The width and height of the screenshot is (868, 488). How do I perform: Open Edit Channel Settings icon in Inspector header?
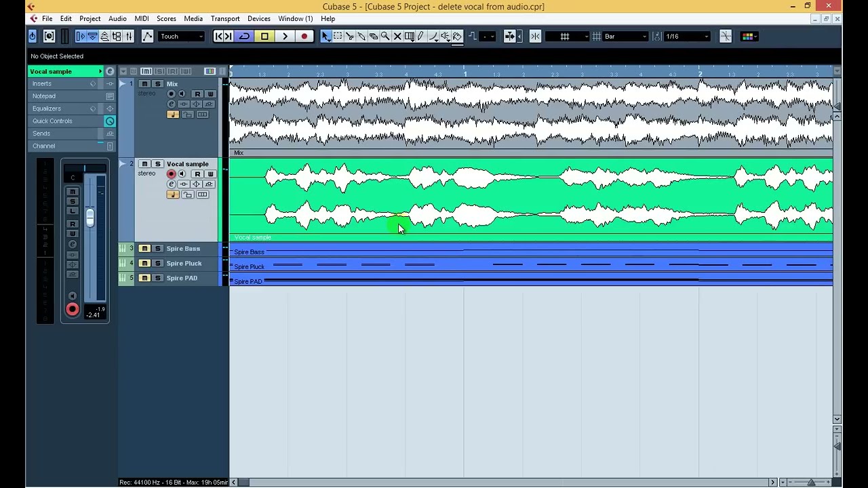tap(110, 71)
